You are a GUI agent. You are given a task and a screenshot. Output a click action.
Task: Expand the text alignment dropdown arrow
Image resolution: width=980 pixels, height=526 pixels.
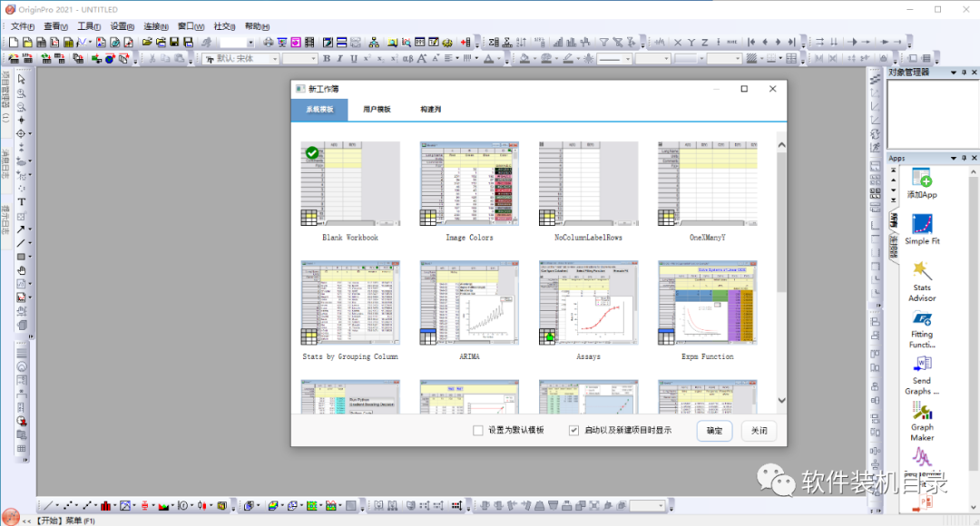coord(458,59)
